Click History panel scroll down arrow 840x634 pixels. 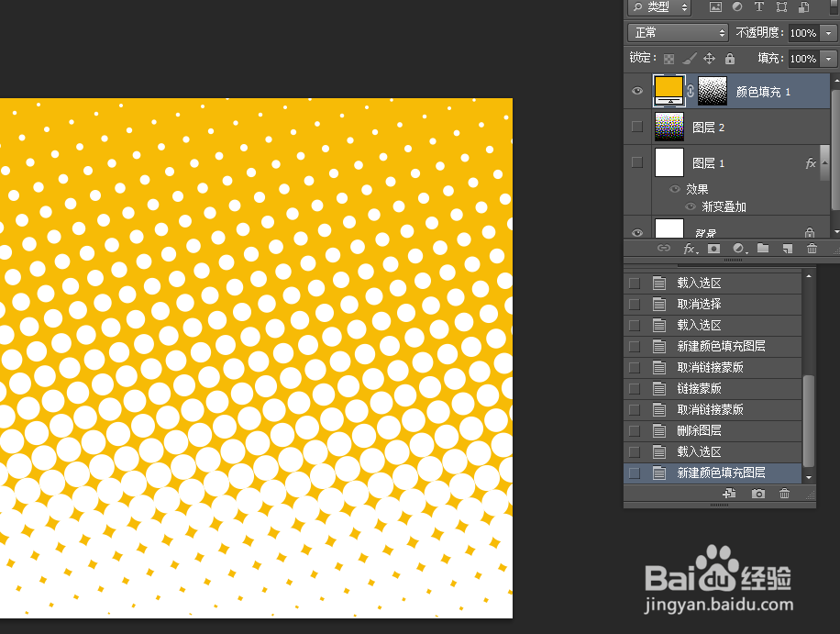pyautogui.click(x=809, y=477)
